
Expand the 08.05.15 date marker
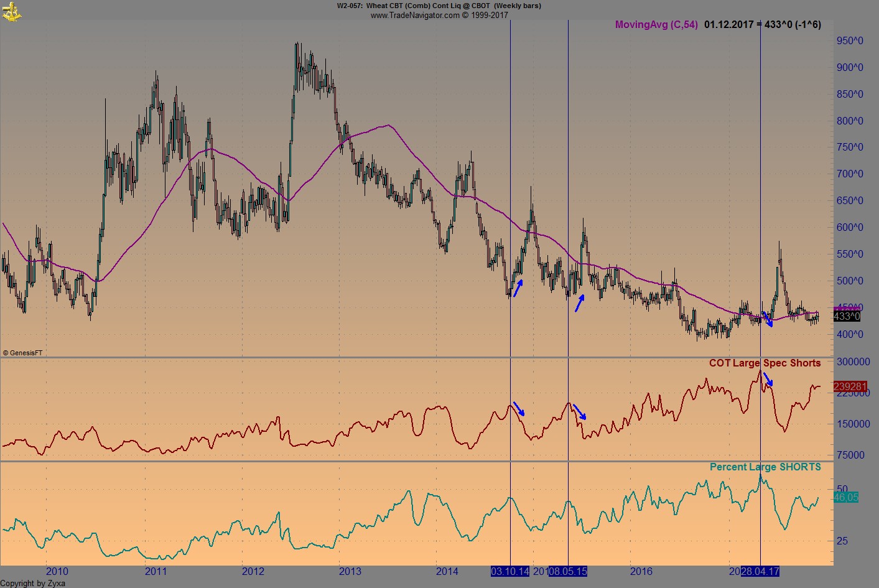tap(568, 570)
